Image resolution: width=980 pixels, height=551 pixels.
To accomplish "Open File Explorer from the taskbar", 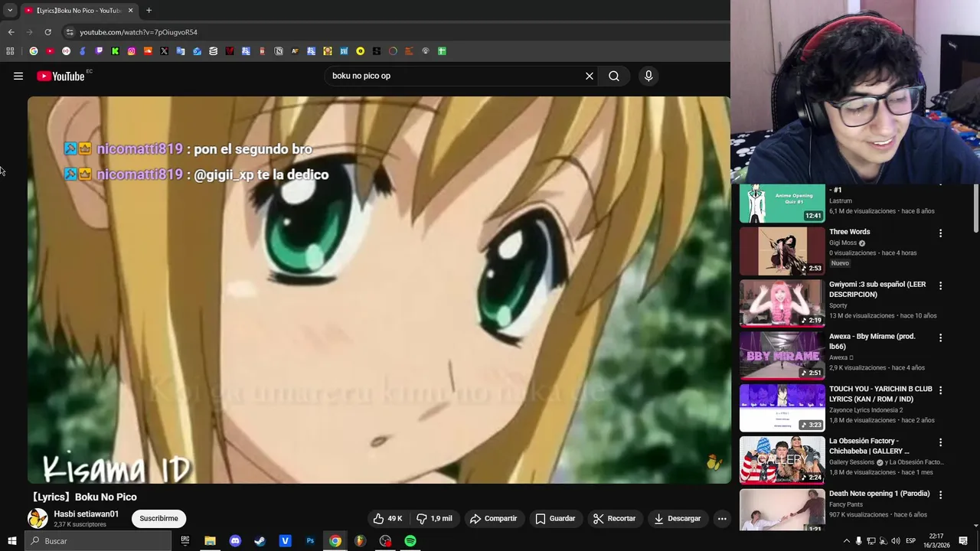I will 210,541.
